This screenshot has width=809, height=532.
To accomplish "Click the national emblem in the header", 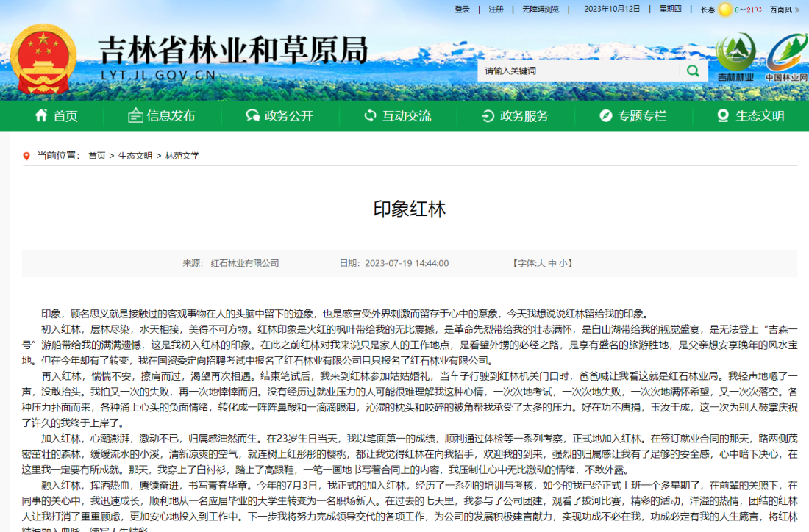I will [42, 54].
